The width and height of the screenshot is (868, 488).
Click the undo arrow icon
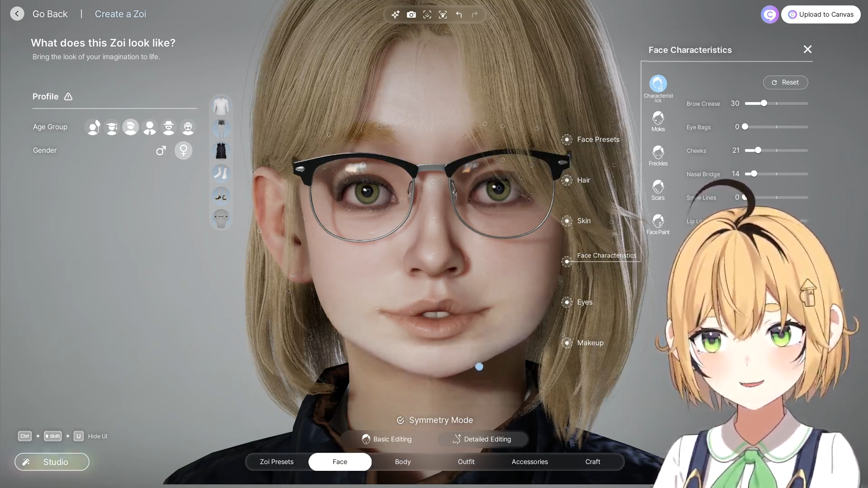459,14
